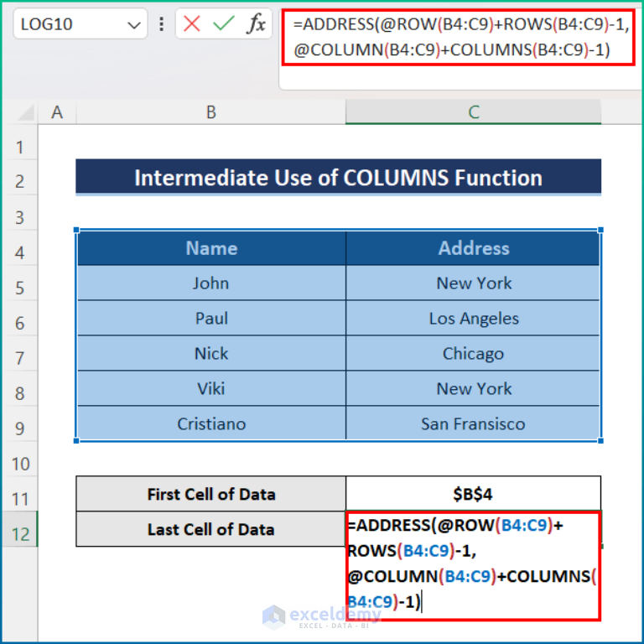Open Insert Function with the fx icon
644x644 pixels.
(257, 23)
